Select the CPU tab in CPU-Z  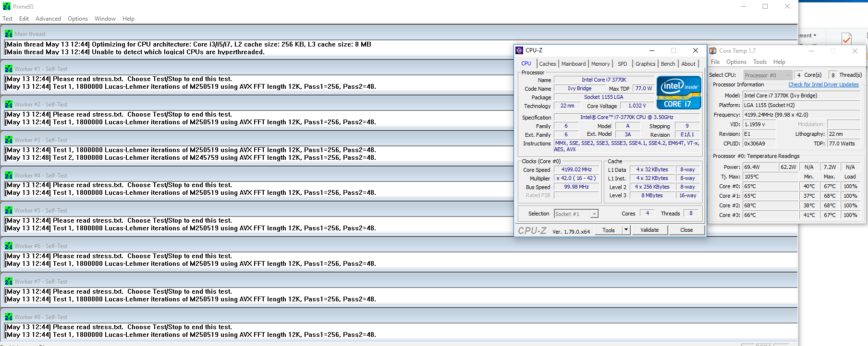click(526, 63)
